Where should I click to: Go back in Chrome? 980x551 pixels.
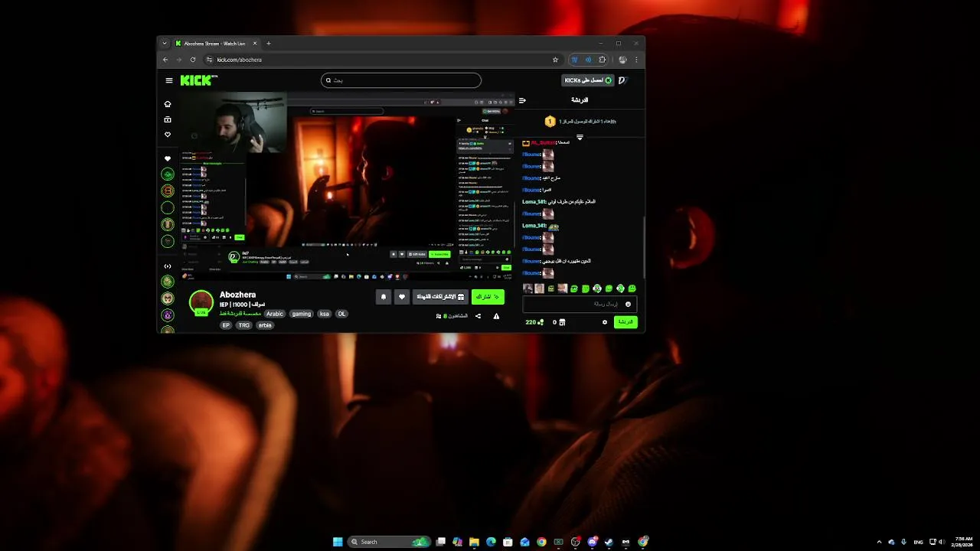pyautogui.click(x=165, y=60)
